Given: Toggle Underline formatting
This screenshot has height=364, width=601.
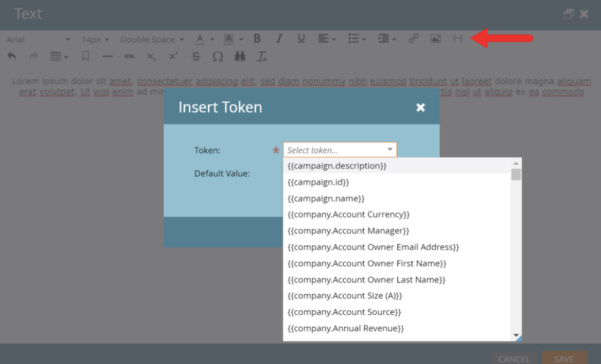Looking at the screenshot, I should (301, 38).
